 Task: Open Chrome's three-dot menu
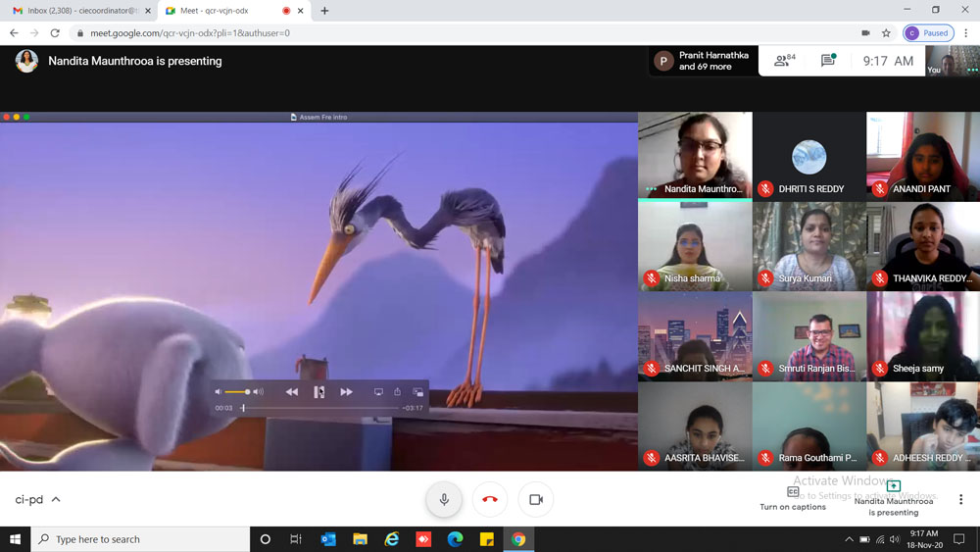pos(966,33)
